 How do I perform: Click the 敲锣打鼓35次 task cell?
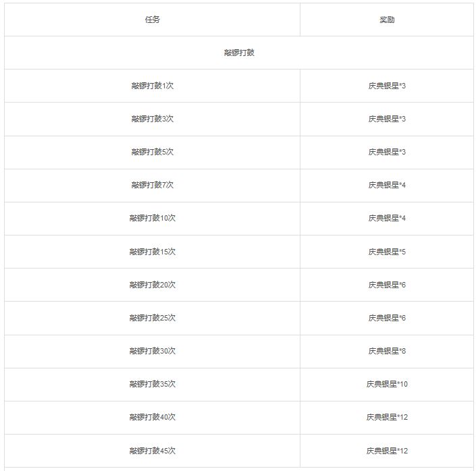click(153, 384)
